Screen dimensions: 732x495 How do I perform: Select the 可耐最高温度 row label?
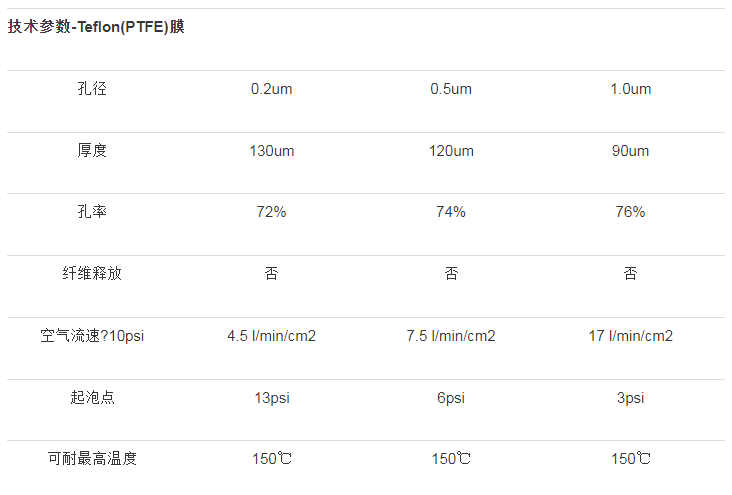[92, 459]
